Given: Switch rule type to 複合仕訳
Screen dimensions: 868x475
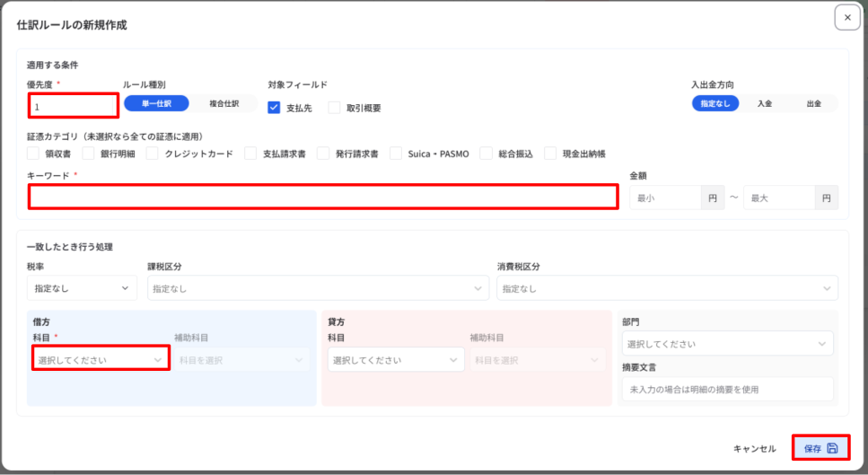Looking at the screenshot, I should pos(224,103).
